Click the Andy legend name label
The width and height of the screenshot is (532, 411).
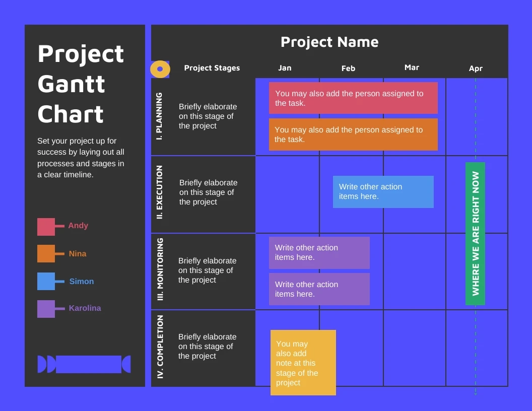78,225
